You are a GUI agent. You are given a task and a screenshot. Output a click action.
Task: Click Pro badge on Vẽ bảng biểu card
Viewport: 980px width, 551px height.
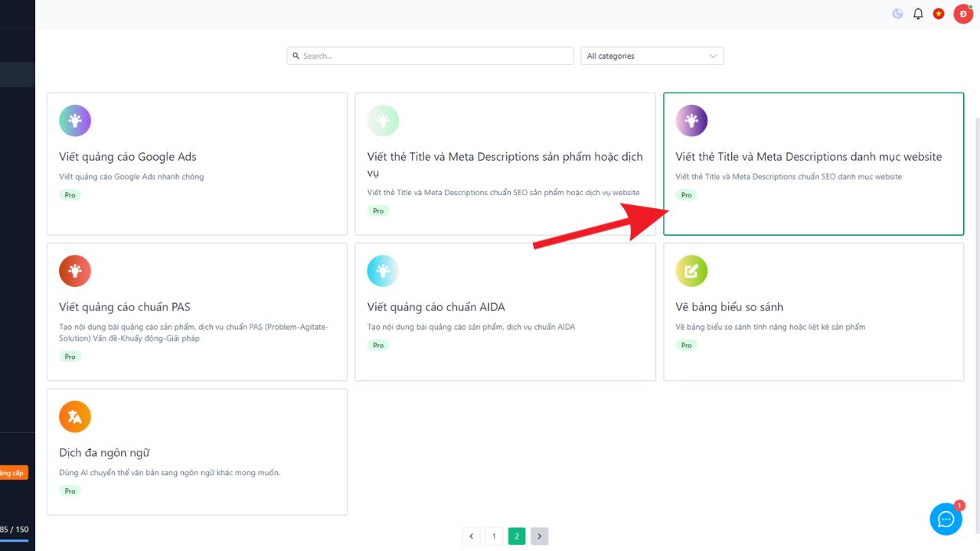click(x=686, y=345)
